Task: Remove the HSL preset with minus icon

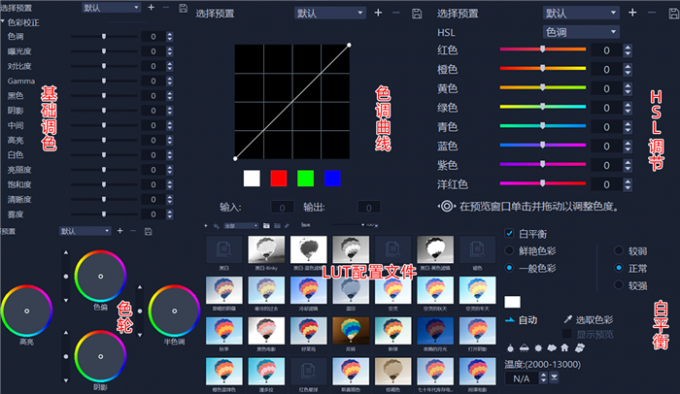Action: 652,13
